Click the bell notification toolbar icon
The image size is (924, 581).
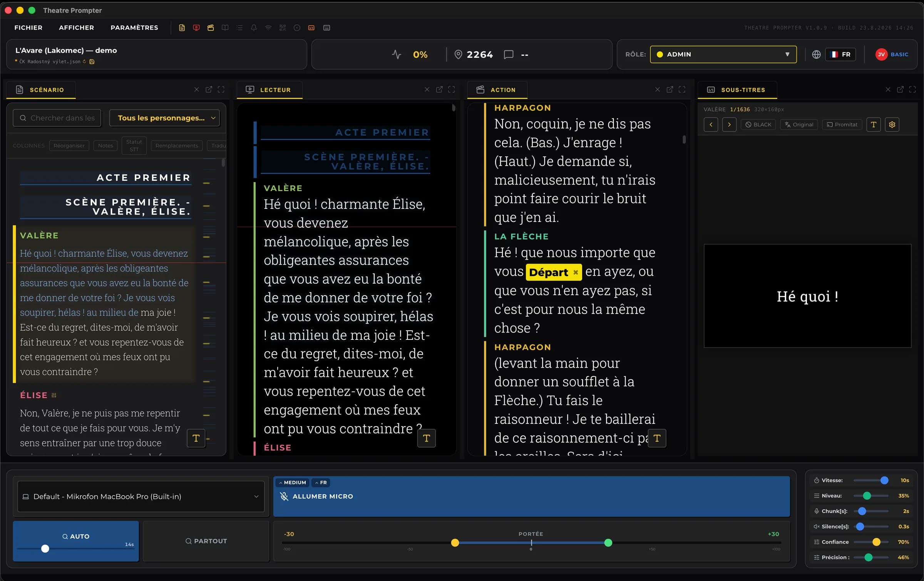254,28
